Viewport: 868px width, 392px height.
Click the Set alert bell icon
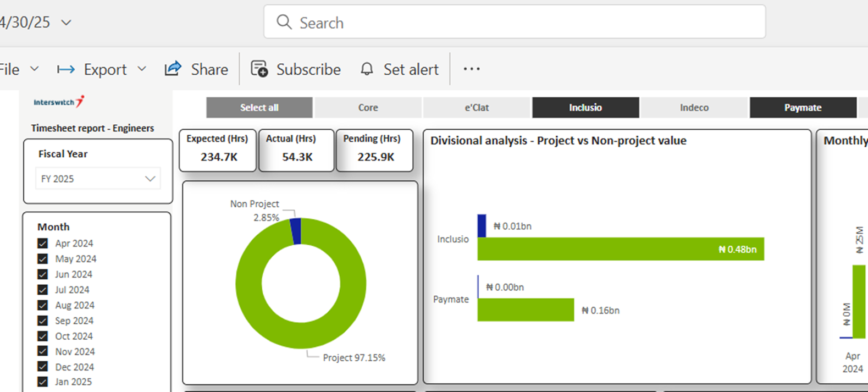pos(367,69)
